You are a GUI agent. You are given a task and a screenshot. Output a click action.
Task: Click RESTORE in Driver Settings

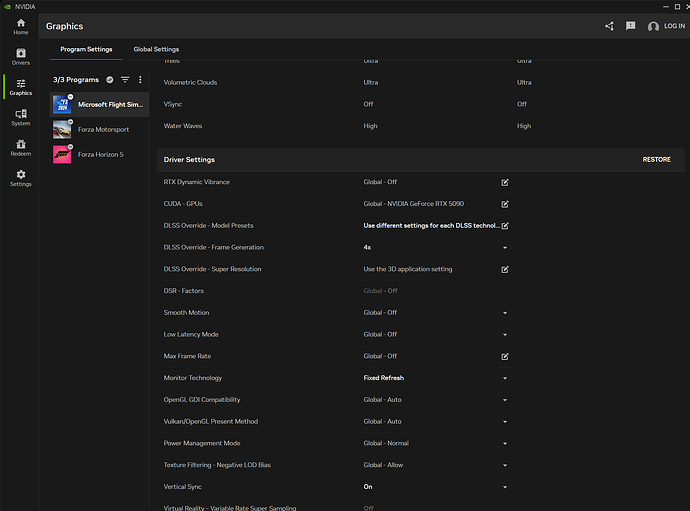click(x=657, y=159)
